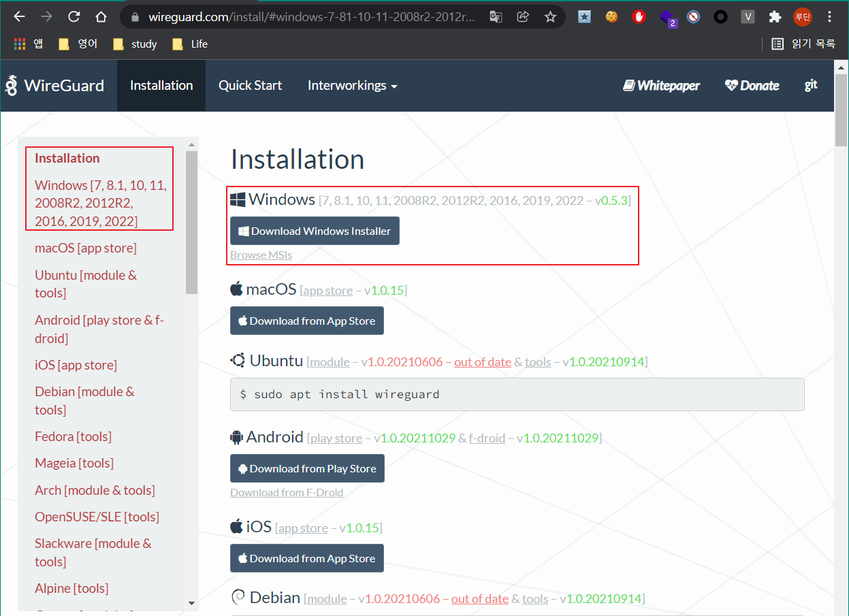The image size is (849, 616).
Task: Open the V extension icon
Action: click(x=748, y=17)
